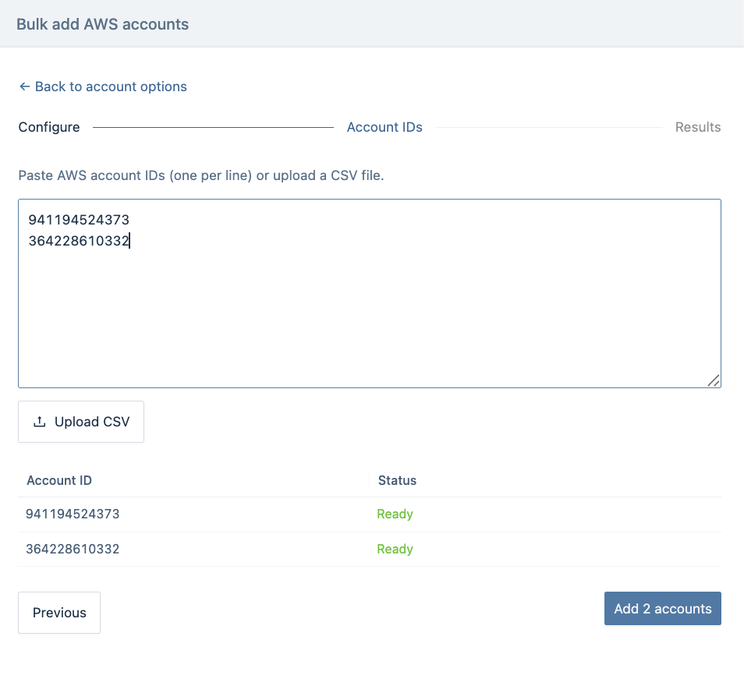Screen dimensions: 744x700
Task: Click the Upload CSV button
Action: 81,422
